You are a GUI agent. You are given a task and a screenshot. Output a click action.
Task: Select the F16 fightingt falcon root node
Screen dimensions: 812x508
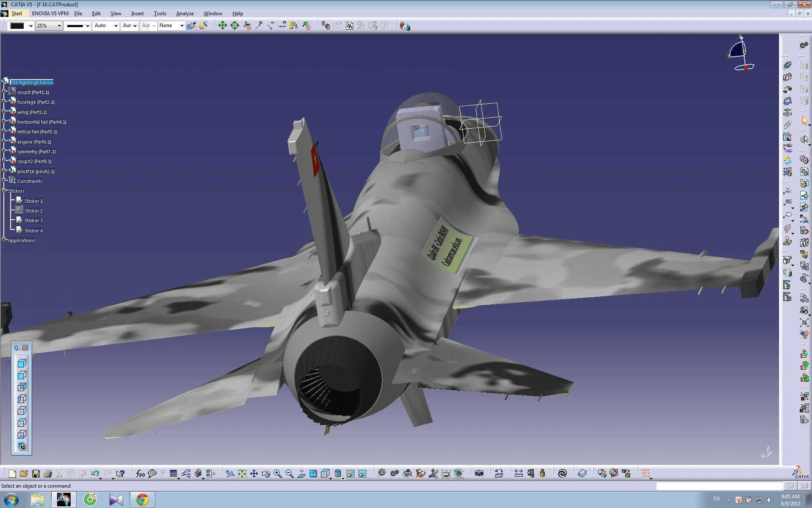pos(32,83)
